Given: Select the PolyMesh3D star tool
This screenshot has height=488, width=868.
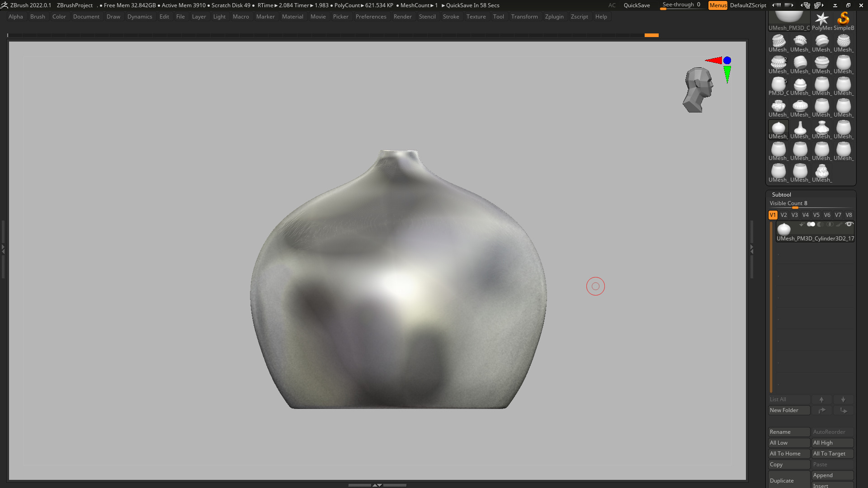Looking at the screenshot, I should tap(821, 21).
